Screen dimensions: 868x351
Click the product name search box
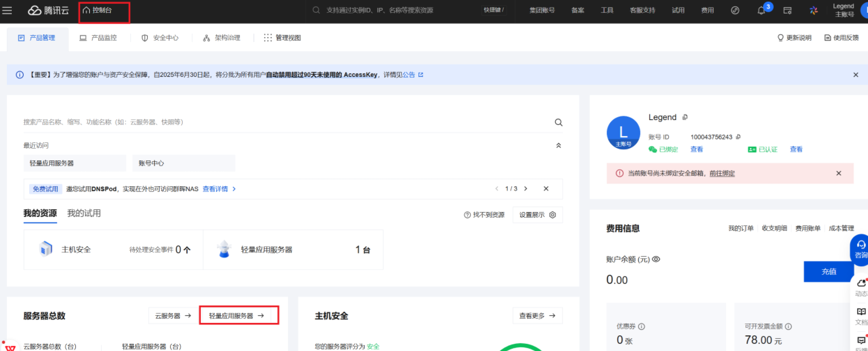[286, 122]
